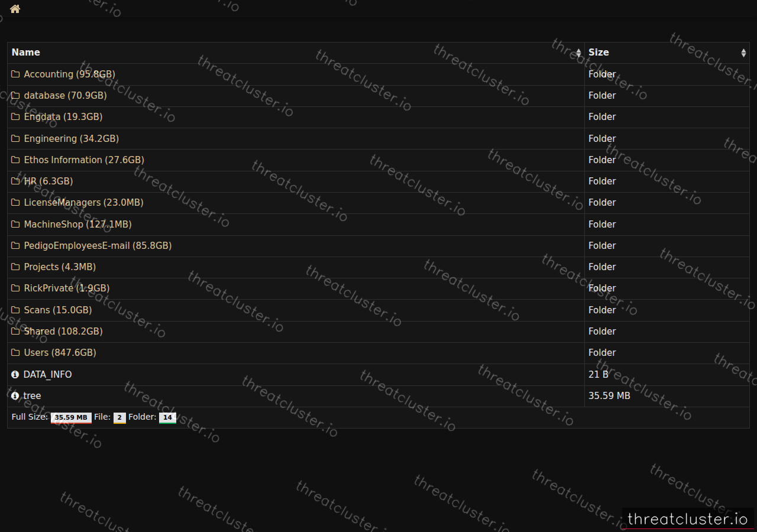The width and height of the screenshot is (757, 532).
Task: Click the folder icon beside Engineering
Action: point(15,138)
